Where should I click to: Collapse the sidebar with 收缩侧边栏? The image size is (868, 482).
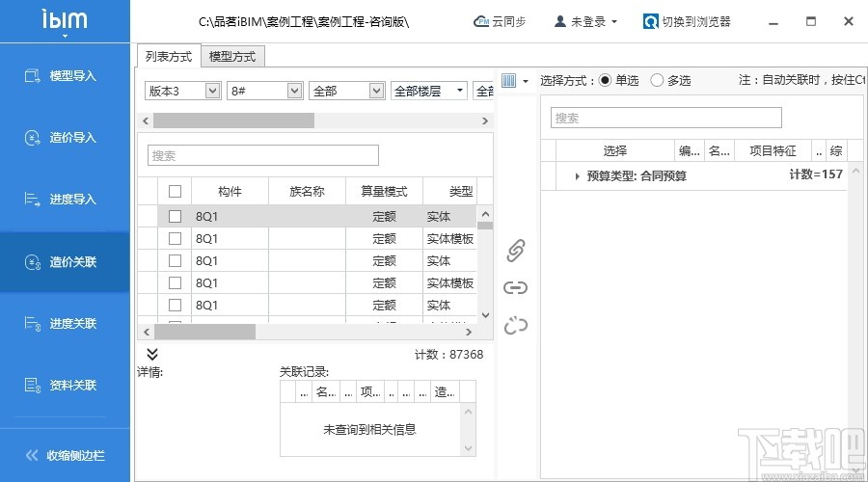tap(65, 455)
